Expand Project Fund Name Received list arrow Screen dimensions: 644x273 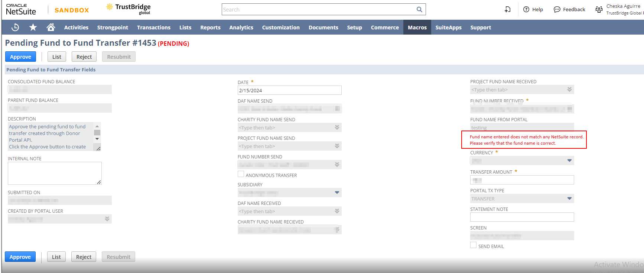pyautogui.click(x=569, y=90)
